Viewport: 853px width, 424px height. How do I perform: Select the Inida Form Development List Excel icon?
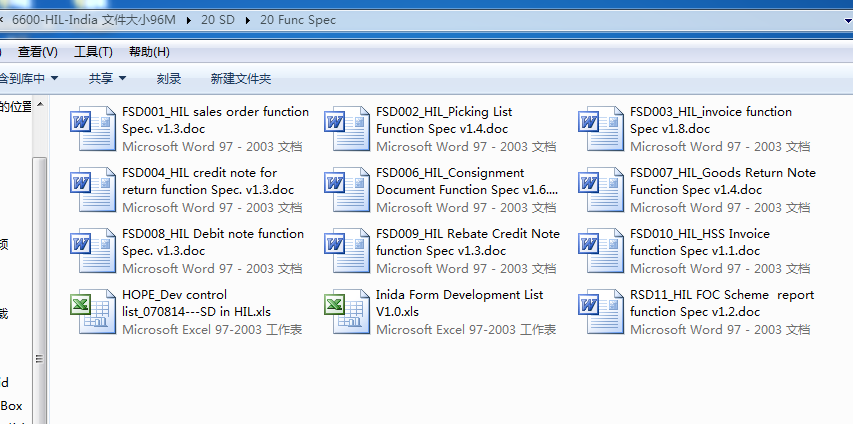coord(347,311)
